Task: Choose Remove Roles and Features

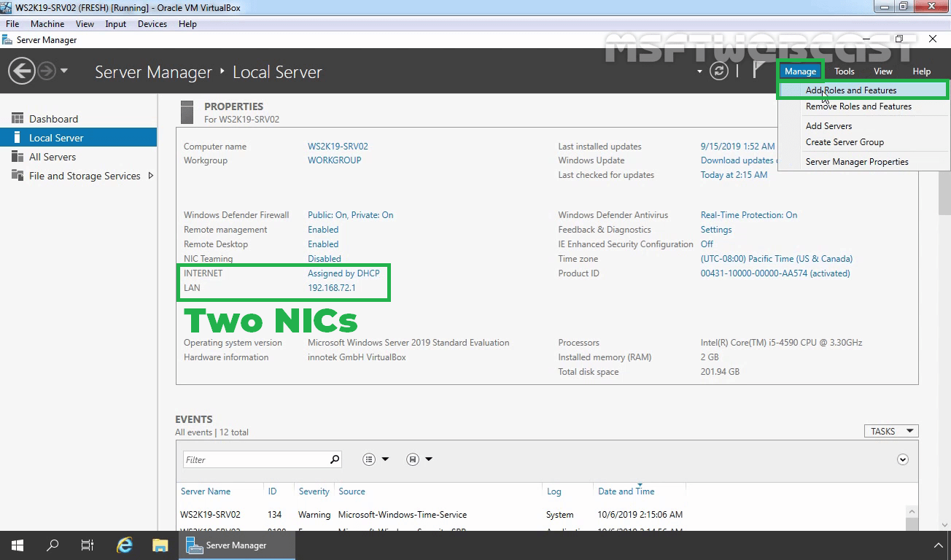Action: tap(864, 106)
